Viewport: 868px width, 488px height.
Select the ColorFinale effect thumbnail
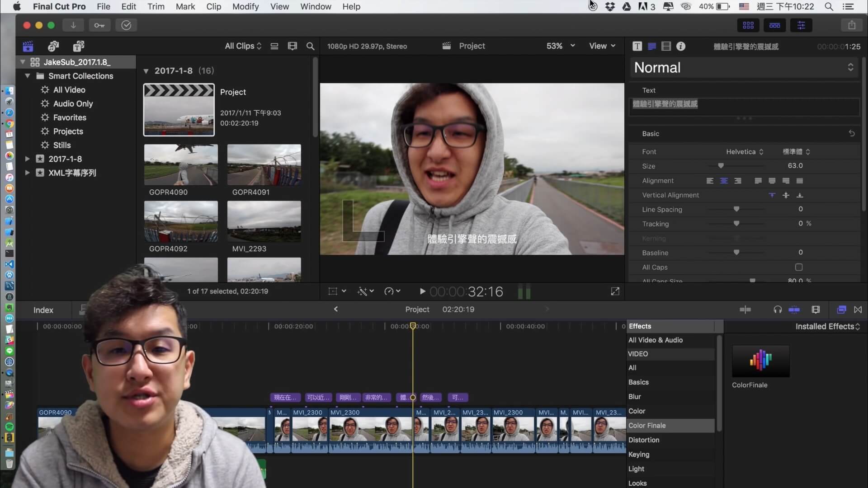pyautogui.click(x=761, y=361)
